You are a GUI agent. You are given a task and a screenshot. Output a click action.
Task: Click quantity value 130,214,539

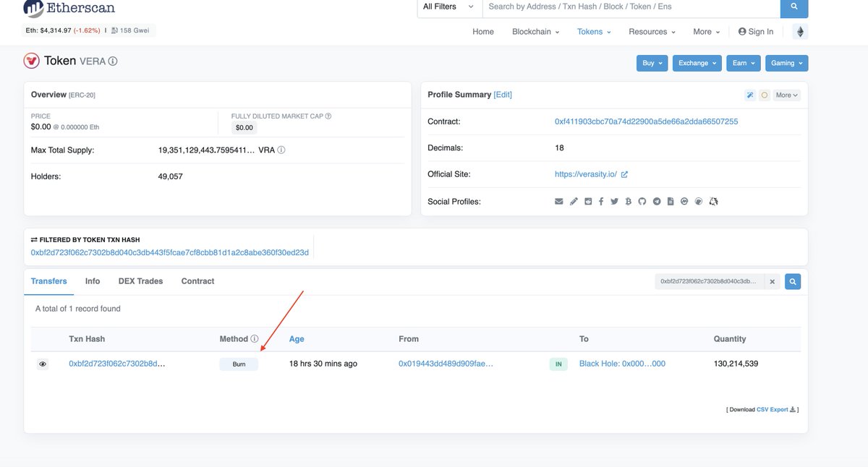pos(736,364)
